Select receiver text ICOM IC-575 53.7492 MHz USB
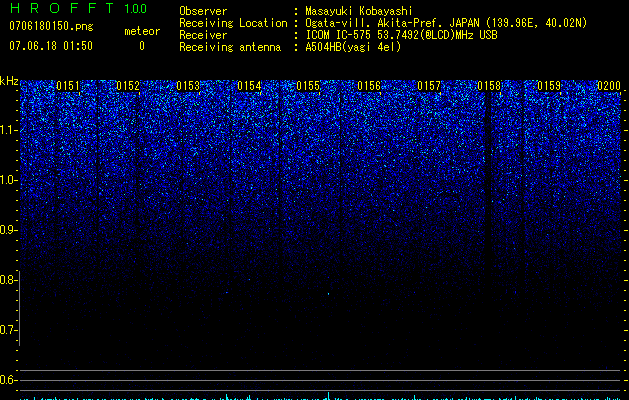Screen dimensions: 629x400 401,35
